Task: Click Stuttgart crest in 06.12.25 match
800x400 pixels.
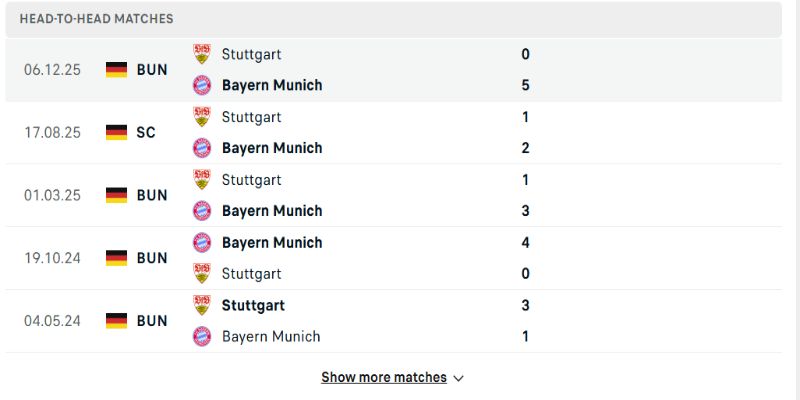Action: pyautogui.click(x=202, y=54)
